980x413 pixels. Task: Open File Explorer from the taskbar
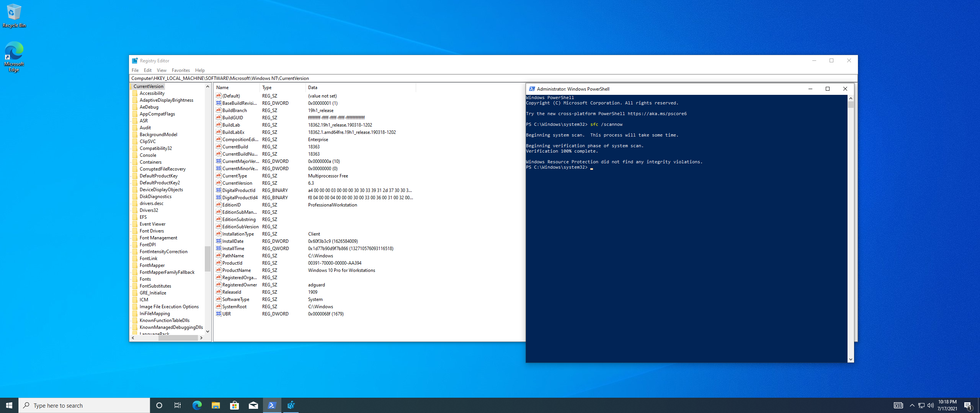[x=216, y=405]
